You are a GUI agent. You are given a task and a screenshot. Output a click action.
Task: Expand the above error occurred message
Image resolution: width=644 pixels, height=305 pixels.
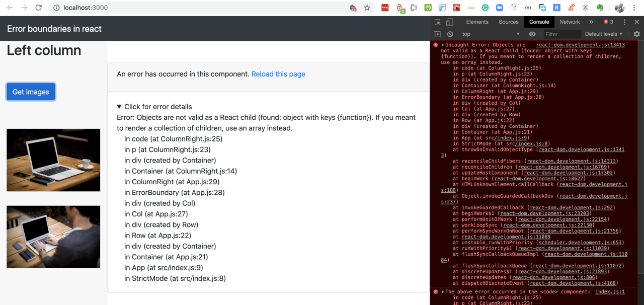point(443,292)
